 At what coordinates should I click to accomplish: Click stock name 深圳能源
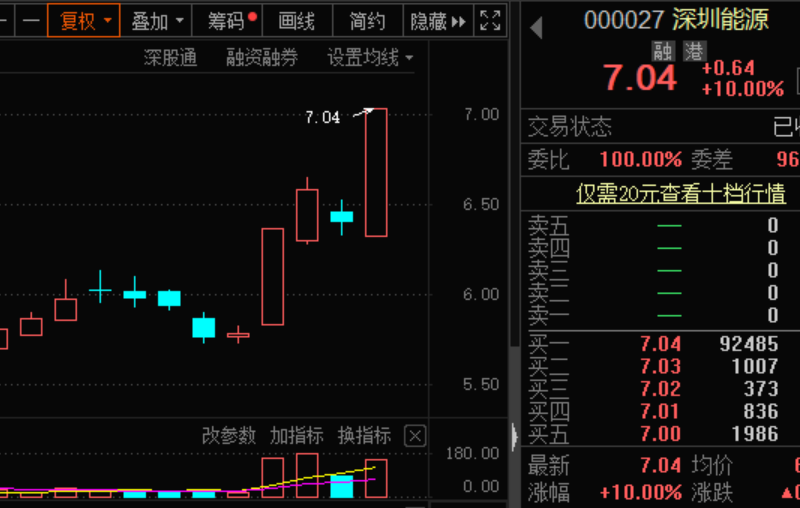720,20
